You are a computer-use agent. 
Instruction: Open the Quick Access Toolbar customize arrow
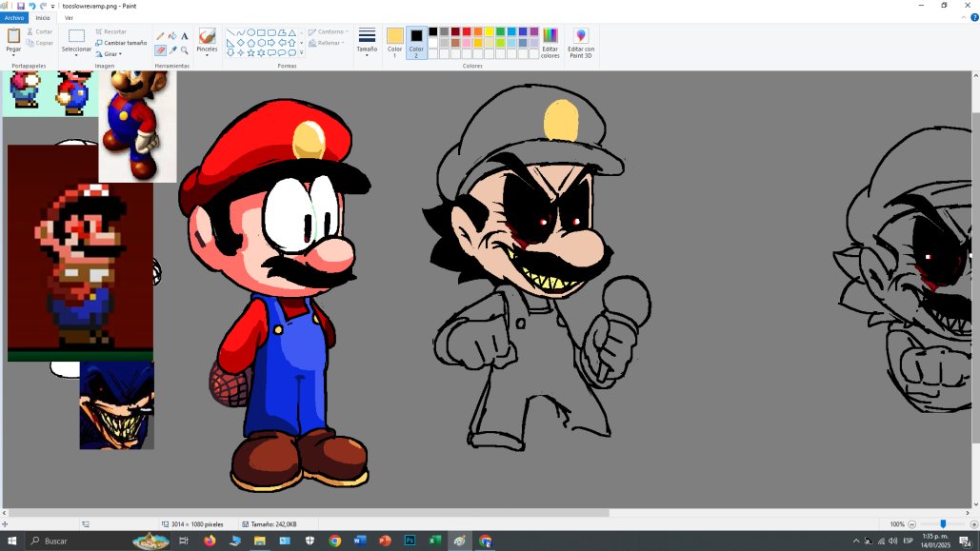52,7
